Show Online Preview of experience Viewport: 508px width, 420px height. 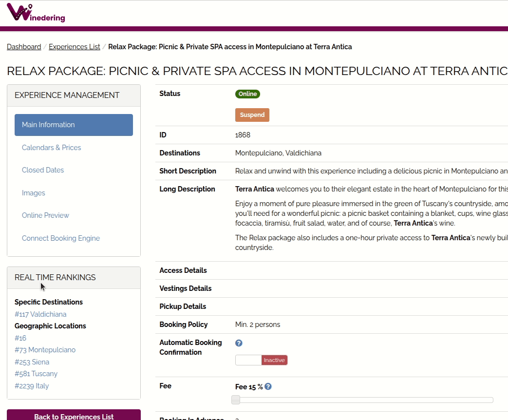pos(45,215)
